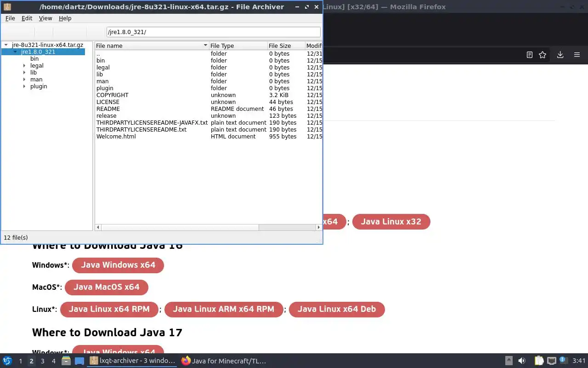This screenshot has width=588, height=368.
Task: Select the bin folder in the tree
Action: click(x=34, y=58)
